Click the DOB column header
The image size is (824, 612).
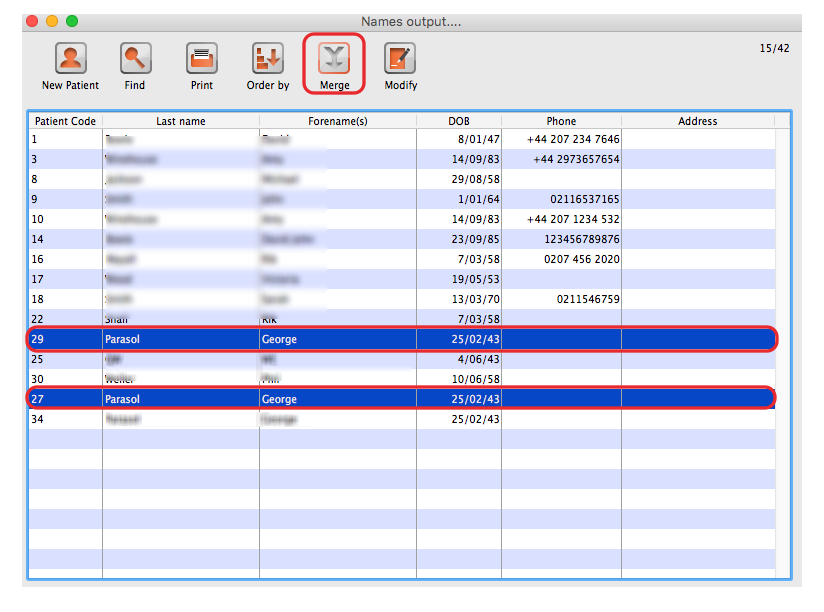tap(458, 121)
